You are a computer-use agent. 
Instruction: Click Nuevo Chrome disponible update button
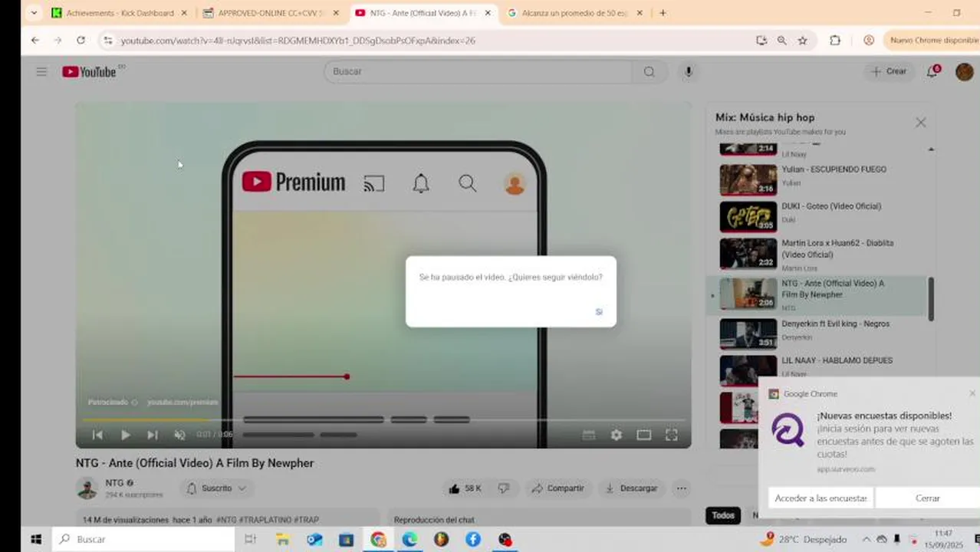[x=931, y=41]
